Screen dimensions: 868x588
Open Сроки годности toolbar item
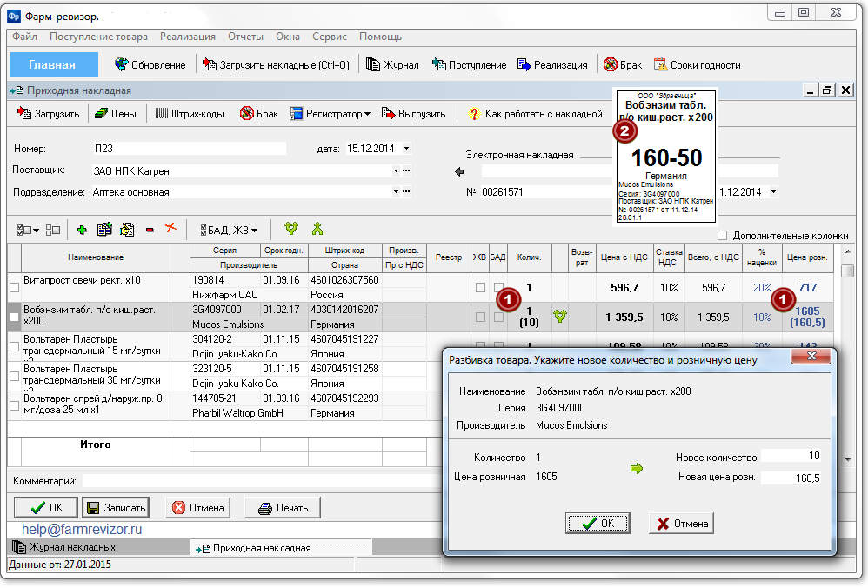pos(697,64)
